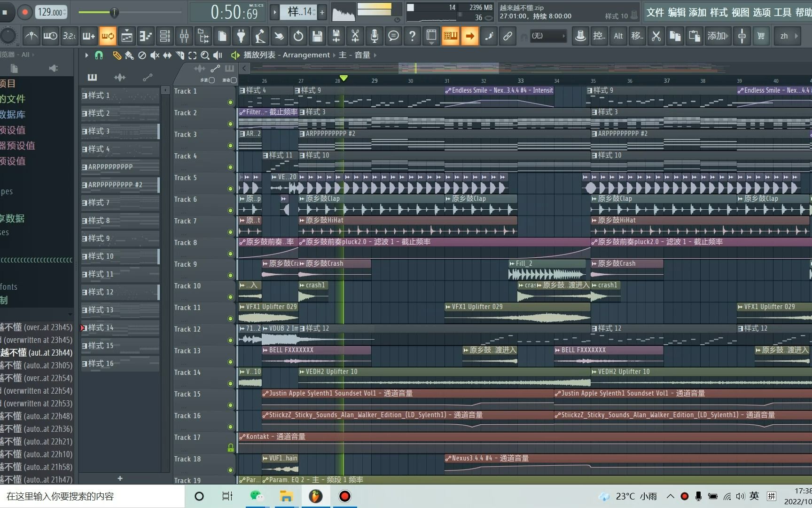Disable the highlighted loop recording button
The height and width of the screenshot is (508, 812).
point(108,36)
